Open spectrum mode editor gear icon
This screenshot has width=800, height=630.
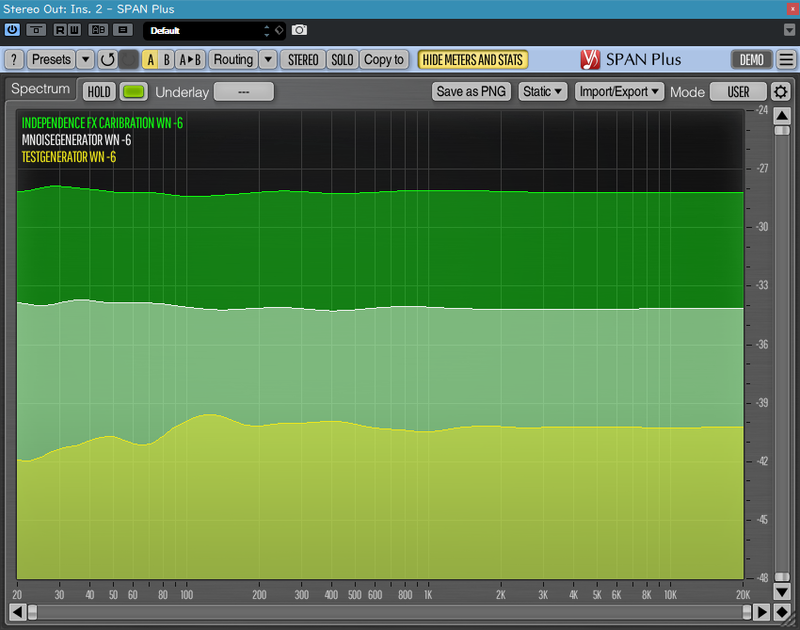coord(781,92)
